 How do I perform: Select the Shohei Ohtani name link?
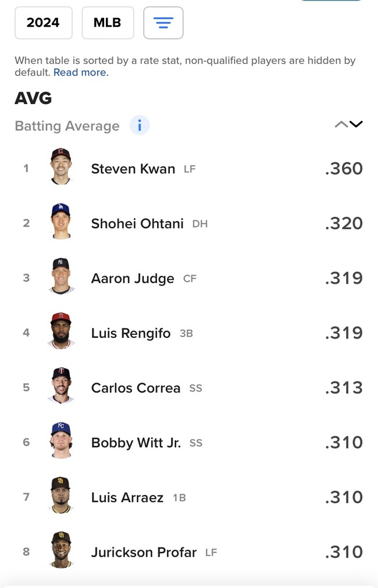(137, 223)
